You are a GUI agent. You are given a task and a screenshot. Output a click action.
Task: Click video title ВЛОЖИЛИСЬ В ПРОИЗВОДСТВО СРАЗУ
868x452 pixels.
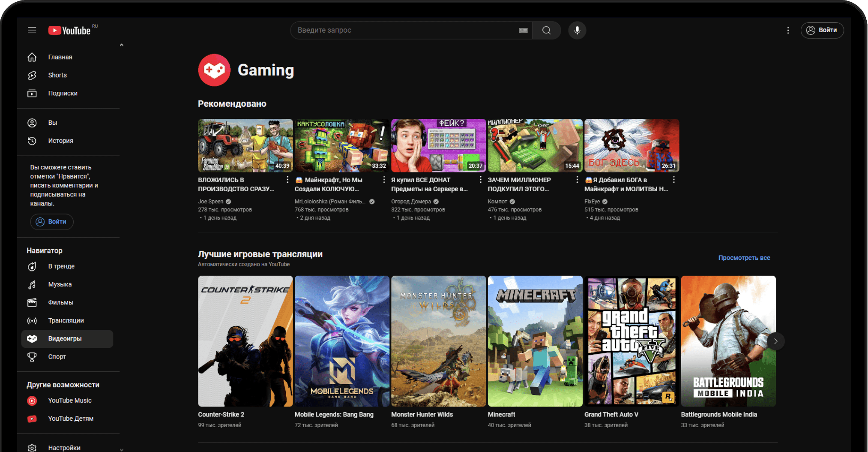[236, 184]
